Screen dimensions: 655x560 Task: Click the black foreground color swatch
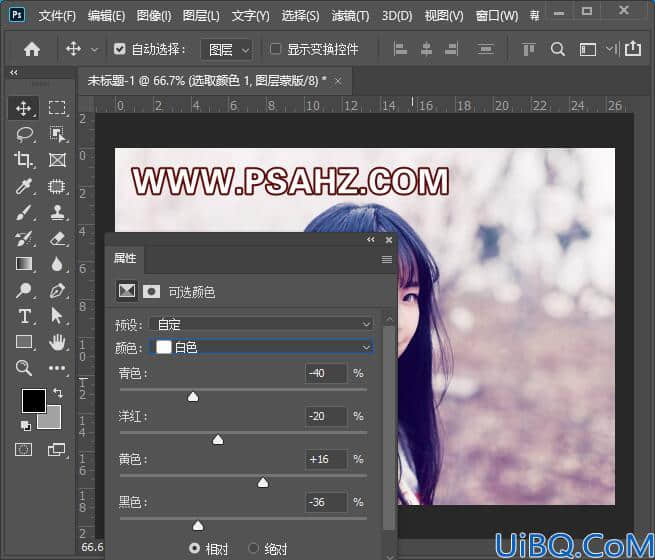34,401
